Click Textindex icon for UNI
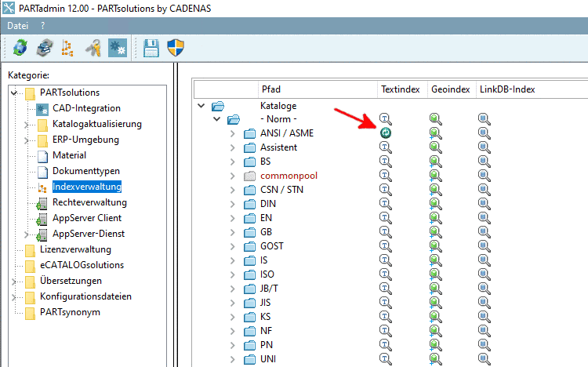588x367 pixels. point(386,359)
